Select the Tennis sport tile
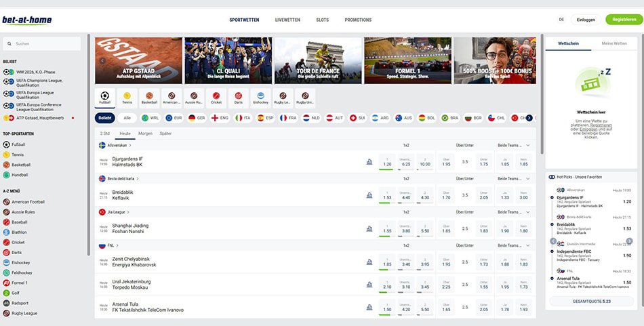644x326 pixels. click(x=127, y=98)
